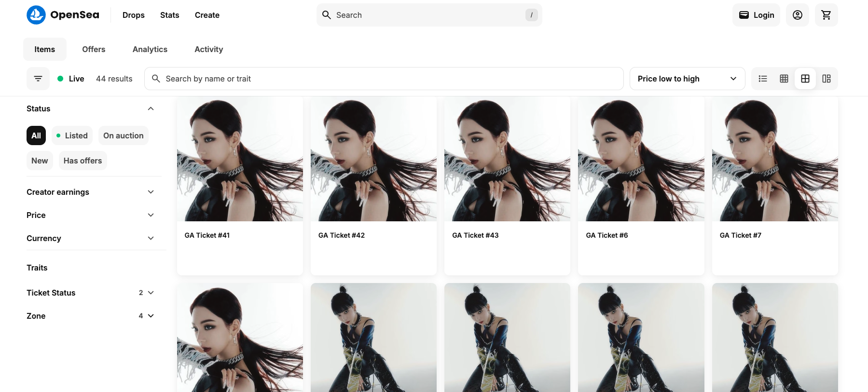This screenshot has height=392, width=868.
Task: Filter status by On auction
Action: [x=123, y=135]
